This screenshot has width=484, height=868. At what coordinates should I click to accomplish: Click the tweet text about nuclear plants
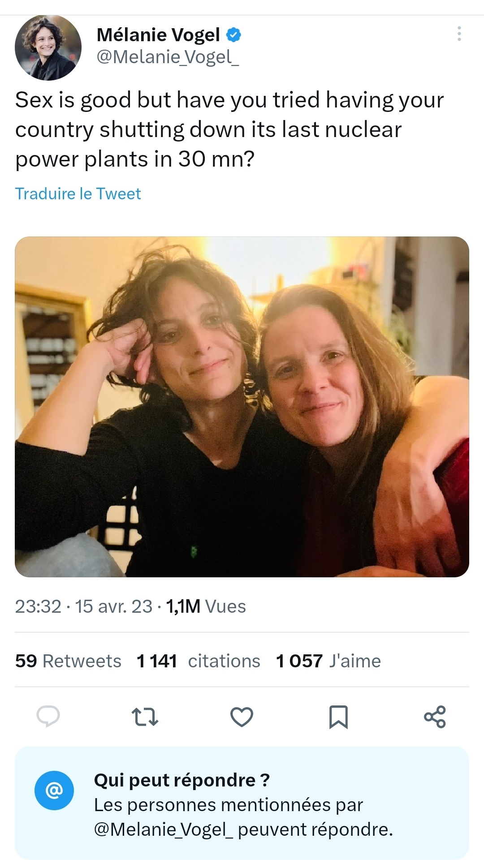tap(229, 129)
